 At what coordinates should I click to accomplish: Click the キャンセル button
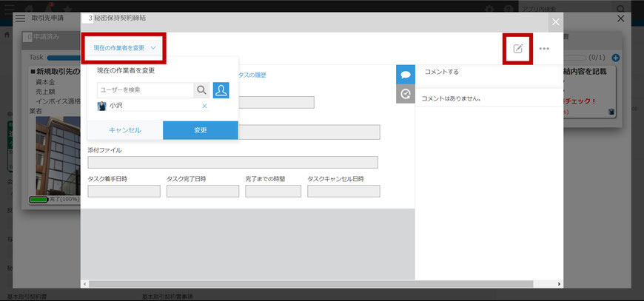[x=124, y=130]
